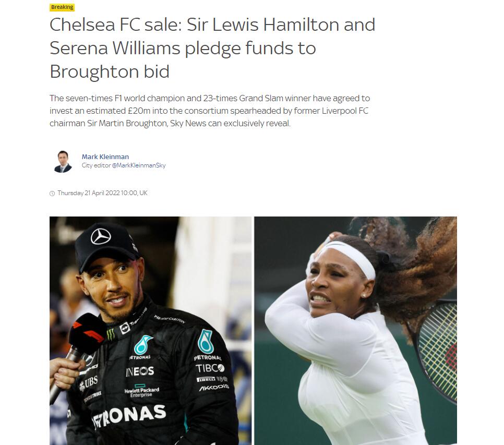Click the Thursday 21 April 2022 timestamp
This screenshot has width=504, height=445.
[102, 193]
